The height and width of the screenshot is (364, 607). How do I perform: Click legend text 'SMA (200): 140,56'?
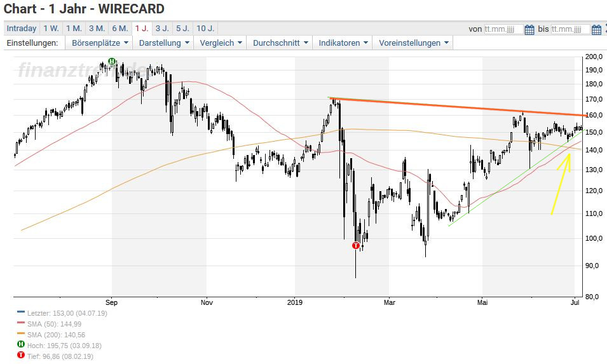pyautogui.click(x=56, y=335)
